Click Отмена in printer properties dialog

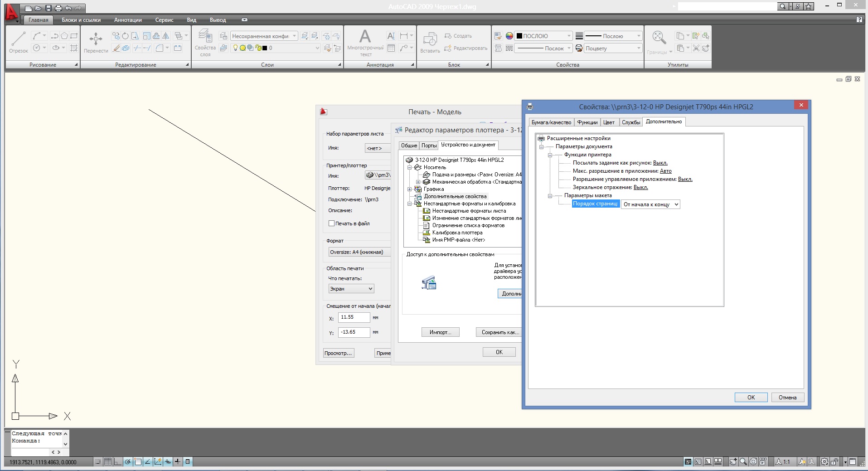(788, 398)
